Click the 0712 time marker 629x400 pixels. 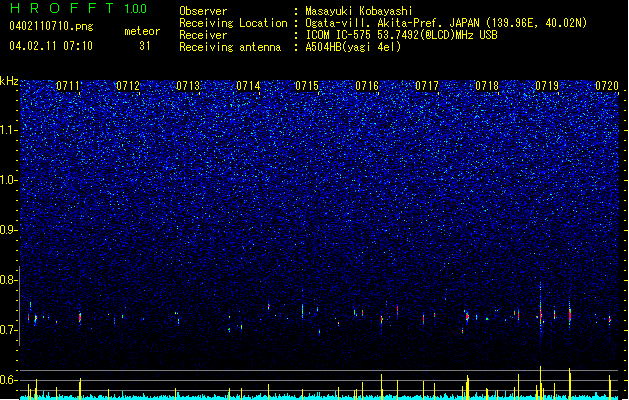[128, 86]
